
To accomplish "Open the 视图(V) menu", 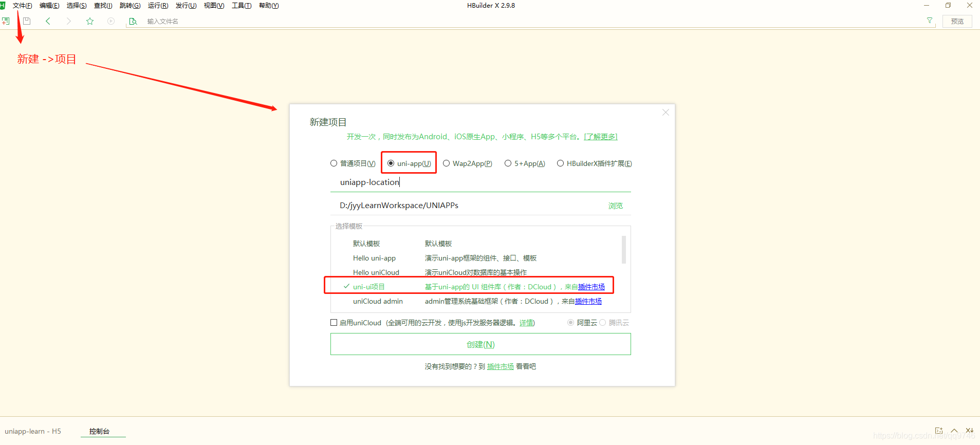I will coord(214,6).
